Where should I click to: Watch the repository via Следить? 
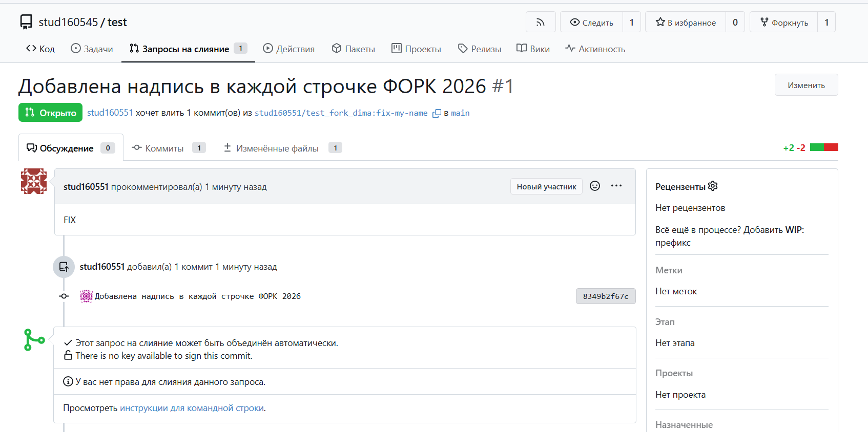pos(591,23)
